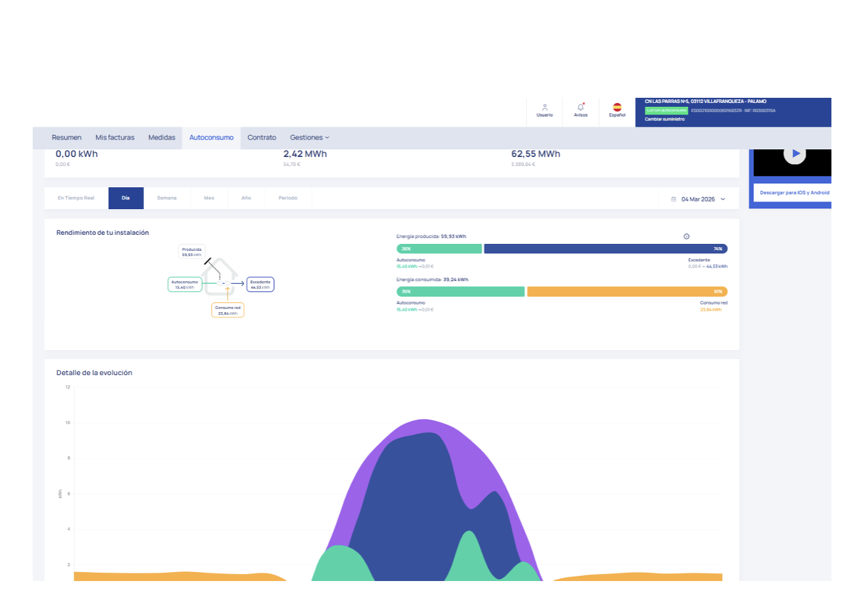Click the Excedente box in diagram
This screenshot has height=610, width=868.
pos(260,284)
